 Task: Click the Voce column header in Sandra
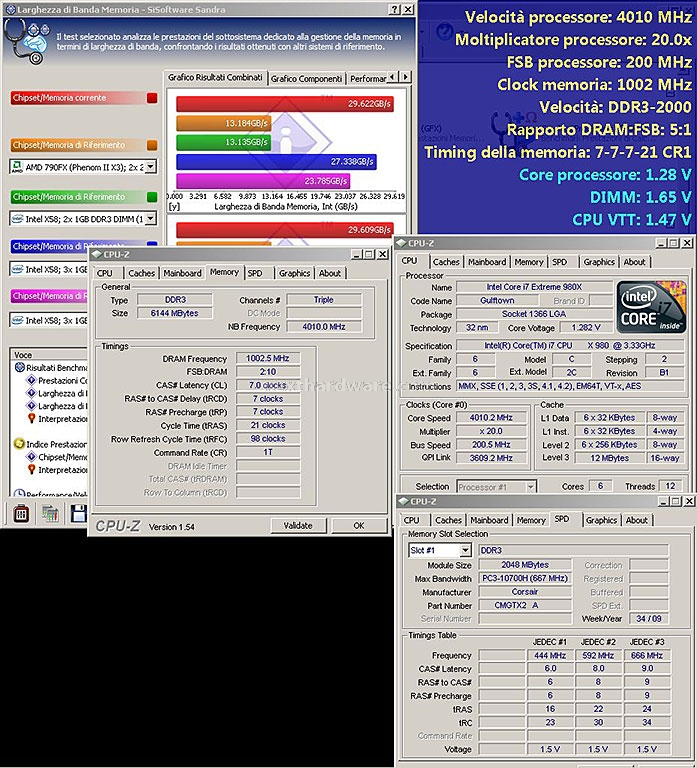48,355
